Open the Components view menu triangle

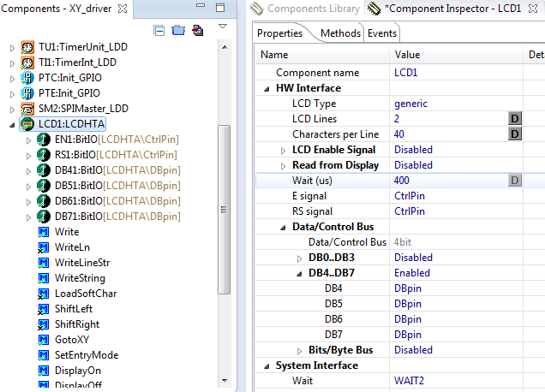(223, 27)
